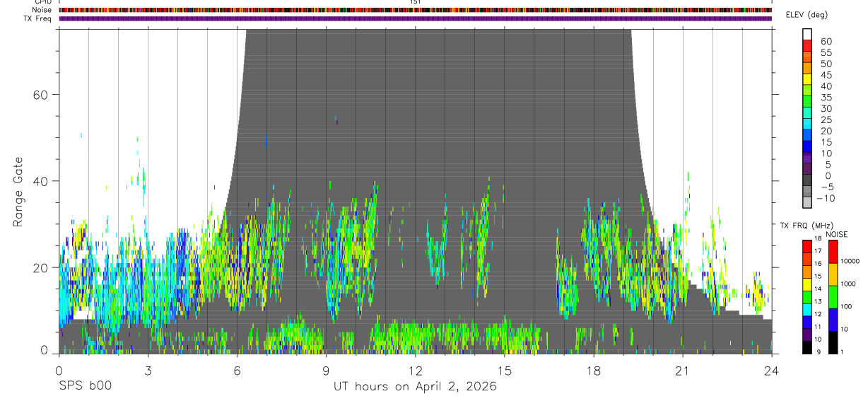Image resolution: width=868 pixels, height=401 pixels.
Task: Click the "UT hours on April 2, 2026" axis title
Action: (416, 387)
